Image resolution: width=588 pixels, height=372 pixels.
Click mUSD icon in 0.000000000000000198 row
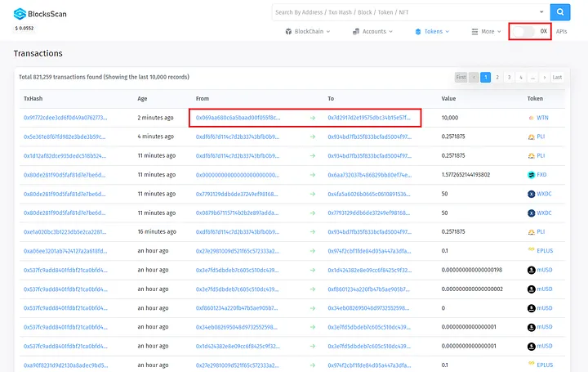tap(531, 271)
